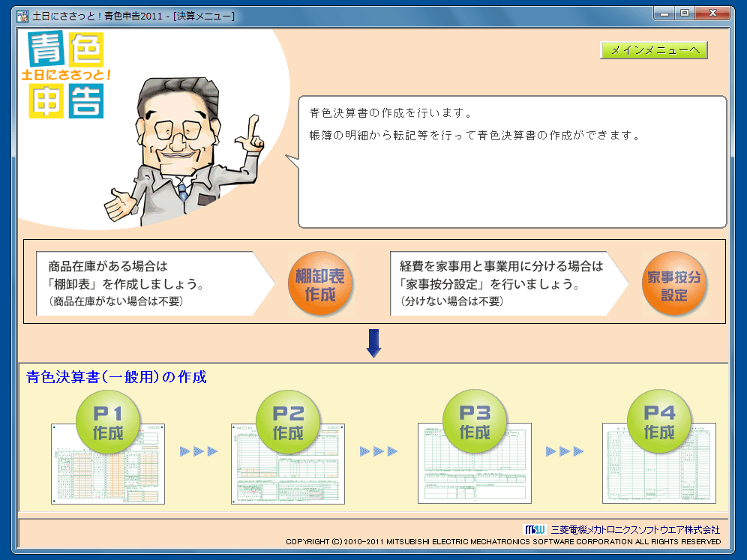This screenshot has height=560, width=747.
Task: Click the COPYRIGHT notice text
Action: coord(503,542)
